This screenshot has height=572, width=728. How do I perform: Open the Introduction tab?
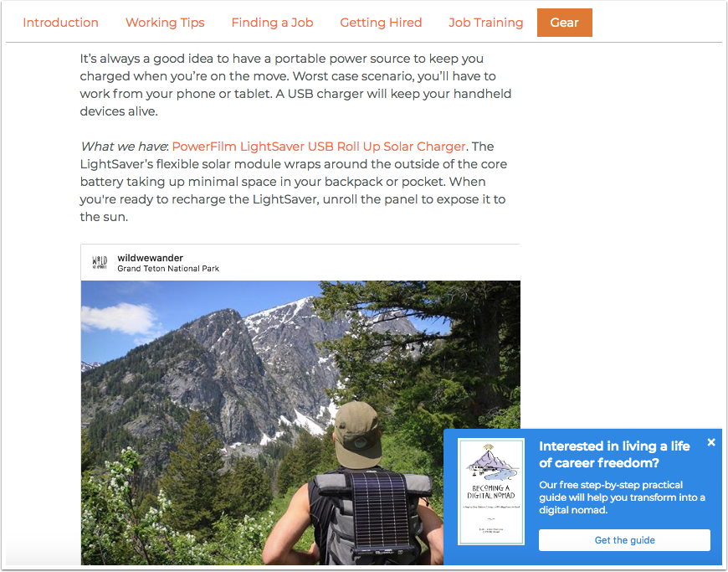point(60,23)
